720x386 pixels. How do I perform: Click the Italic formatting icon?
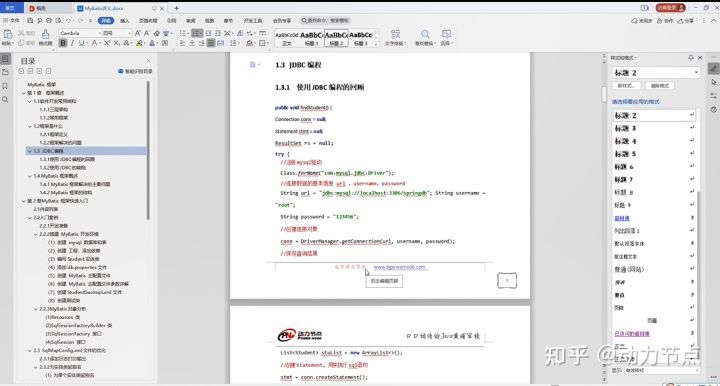pyautogui.click(x=72, y=43)
